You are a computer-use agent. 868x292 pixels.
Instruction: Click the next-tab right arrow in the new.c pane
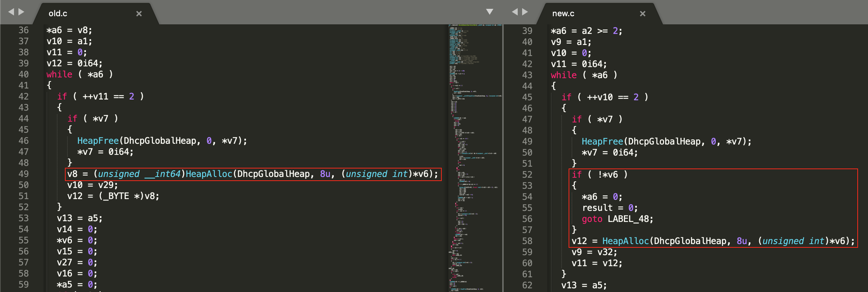525,12
